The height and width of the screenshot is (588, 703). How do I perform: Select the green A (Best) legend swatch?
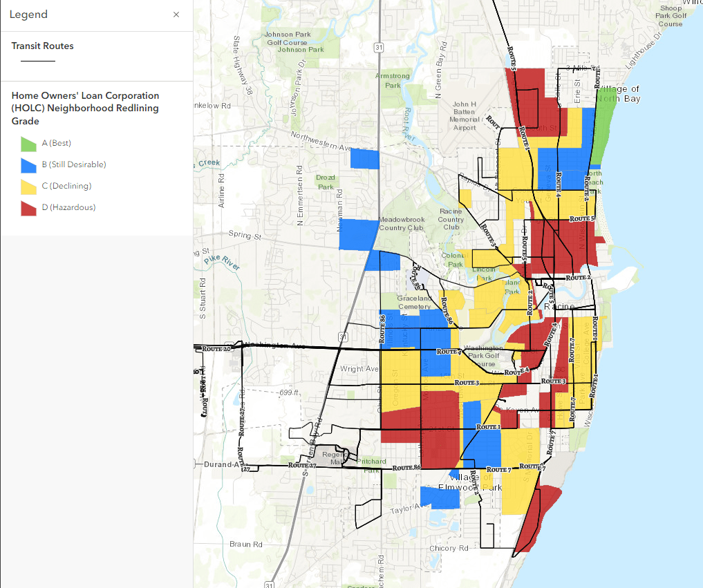pyautogui.click(x=28, y=144)
